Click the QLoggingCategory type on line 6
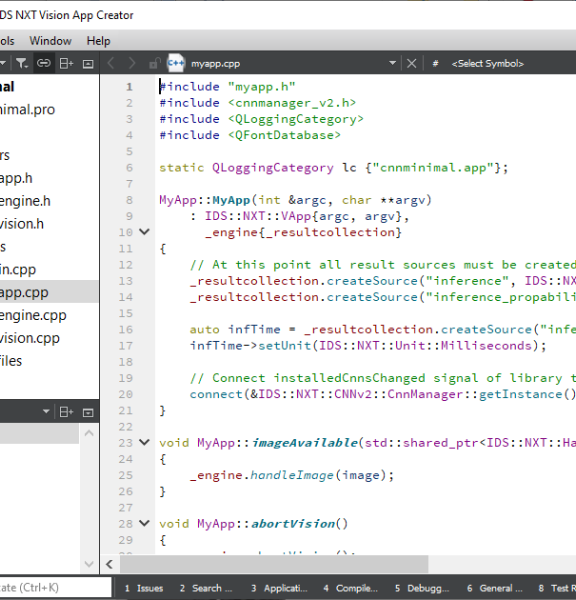 [x=272, y=168]
